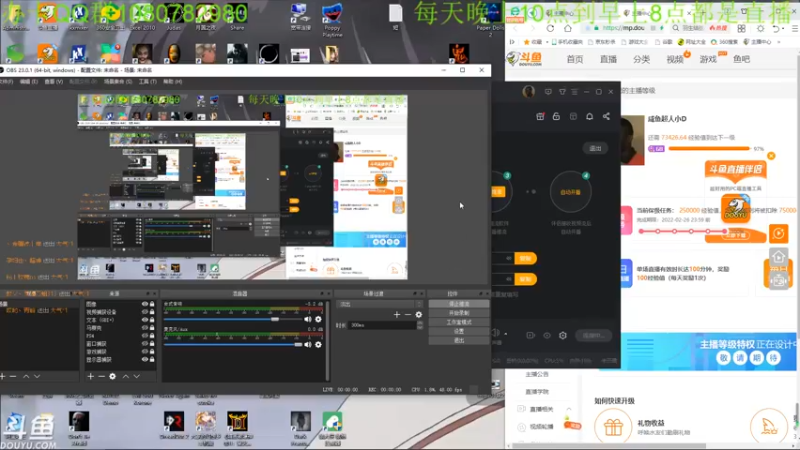Open Douyu companion hamburger menu
This screenshot has width=800, height=450.
(x=575, y=92)
